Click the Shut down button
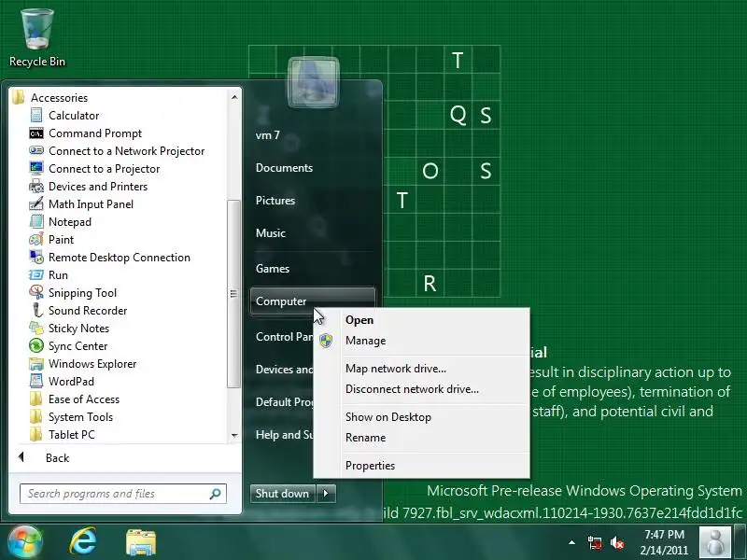This screenshot has height=560, width=747. pyautogui.click(x=283, y=494)
